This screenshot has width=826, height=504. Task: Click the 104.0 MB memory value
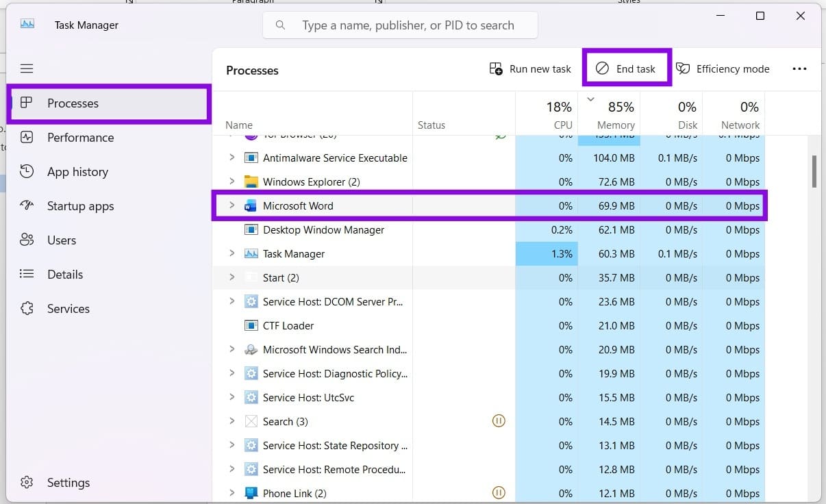coord(614,158)
